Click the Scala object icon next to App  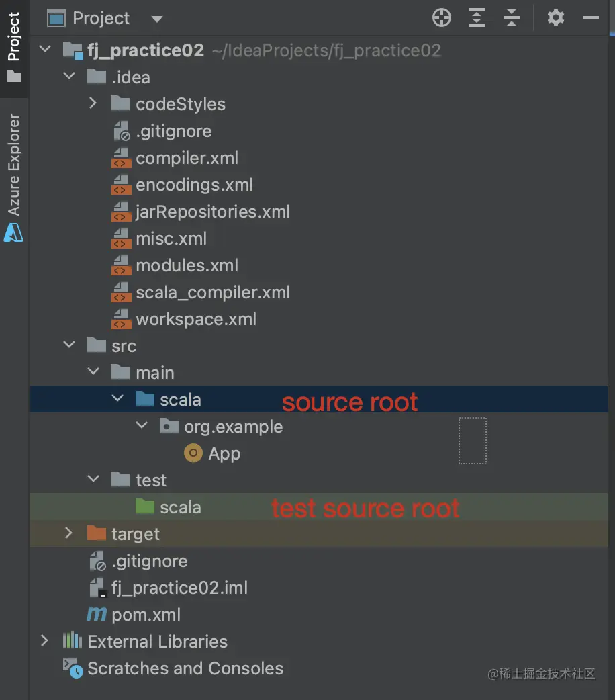pyautogui.click(x=192, y=453)
